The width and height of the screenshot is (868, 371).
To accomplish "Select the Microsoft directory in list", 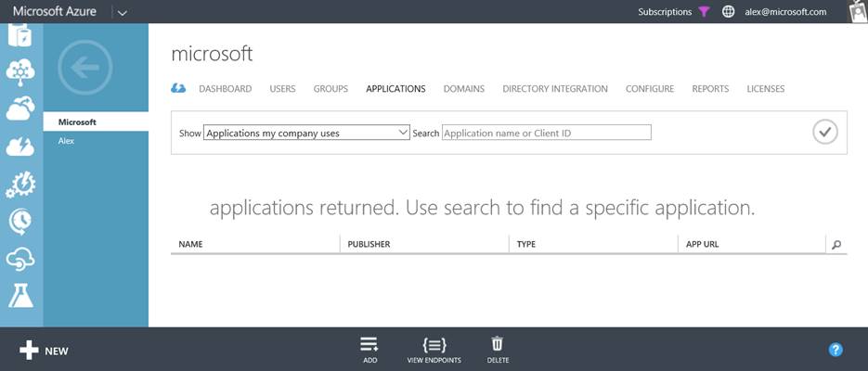I will click(x=96, y=122).
